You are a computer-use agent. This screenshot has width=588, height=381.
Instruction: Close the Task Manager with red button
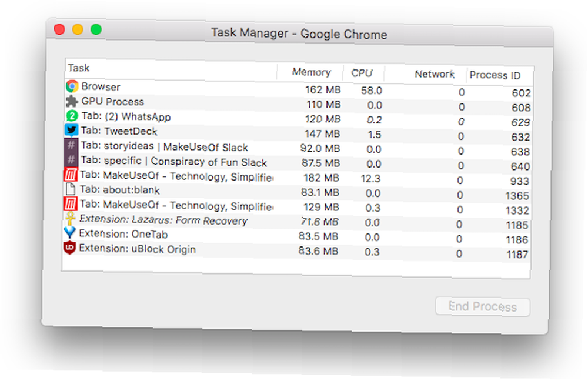coord(59,29)
